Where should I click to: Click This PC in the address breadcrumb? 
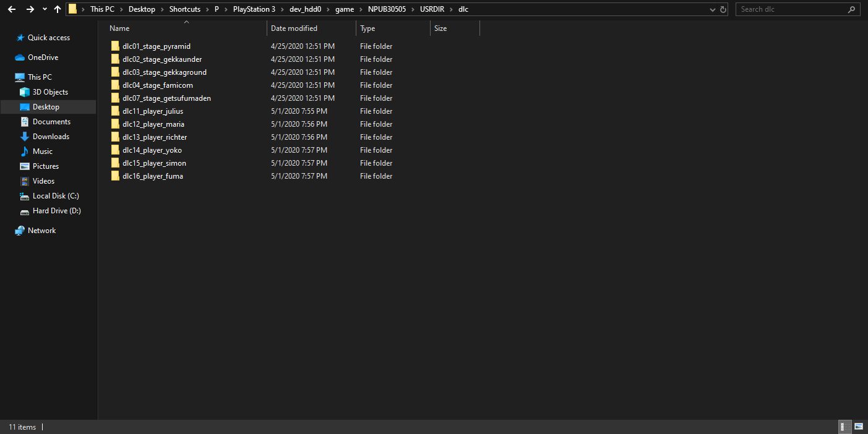pos(102,9)
